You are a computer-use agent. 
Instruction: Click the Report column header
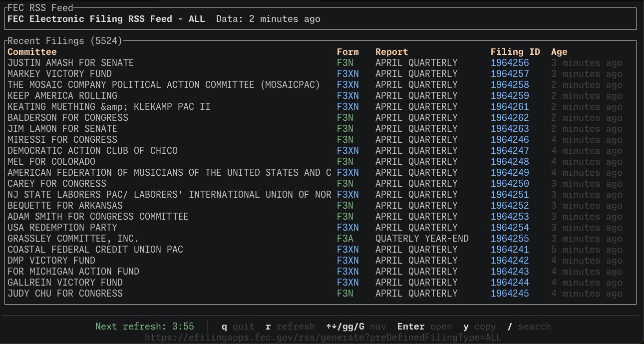(x=391, y=52)
